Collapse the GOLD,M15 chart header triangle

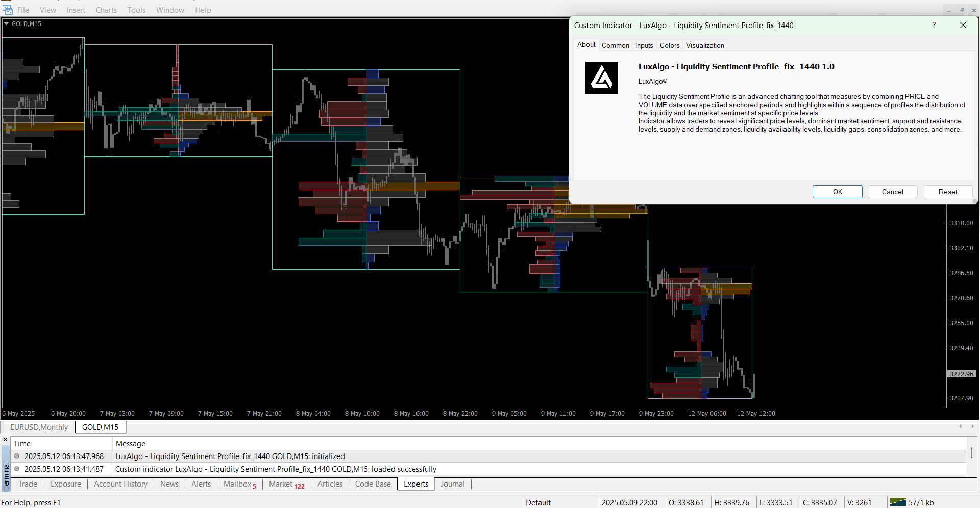coord(6,23)
